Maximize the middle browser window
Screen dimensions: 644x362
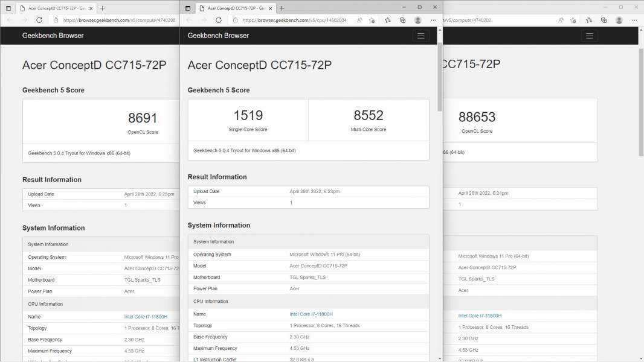pos(419,7)
